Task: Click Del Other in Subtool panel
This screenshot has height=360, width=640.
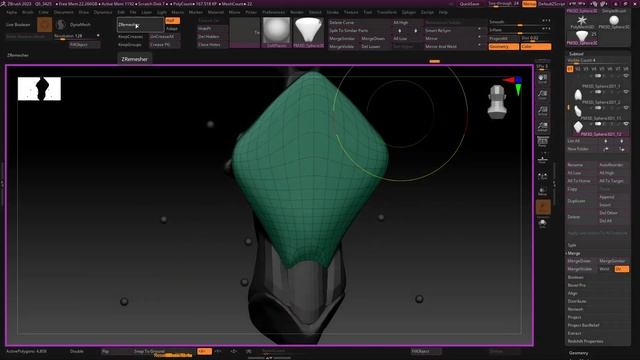Action: tap(613, 213)
